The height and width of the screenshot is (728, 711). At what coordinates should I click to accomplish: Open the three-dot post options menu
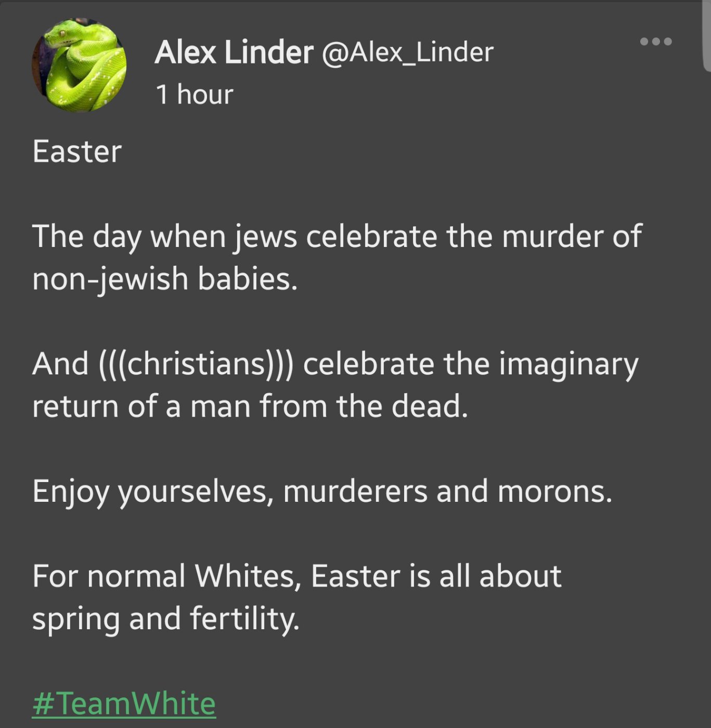point(655,42)
